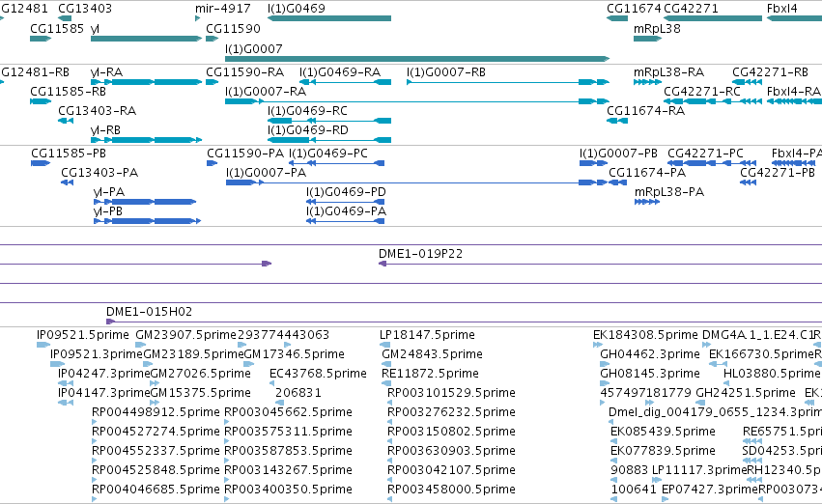This screenshot has width=822, height=504.
Task: Select transcript CG42271-RC label
Action: click(702, 91)
